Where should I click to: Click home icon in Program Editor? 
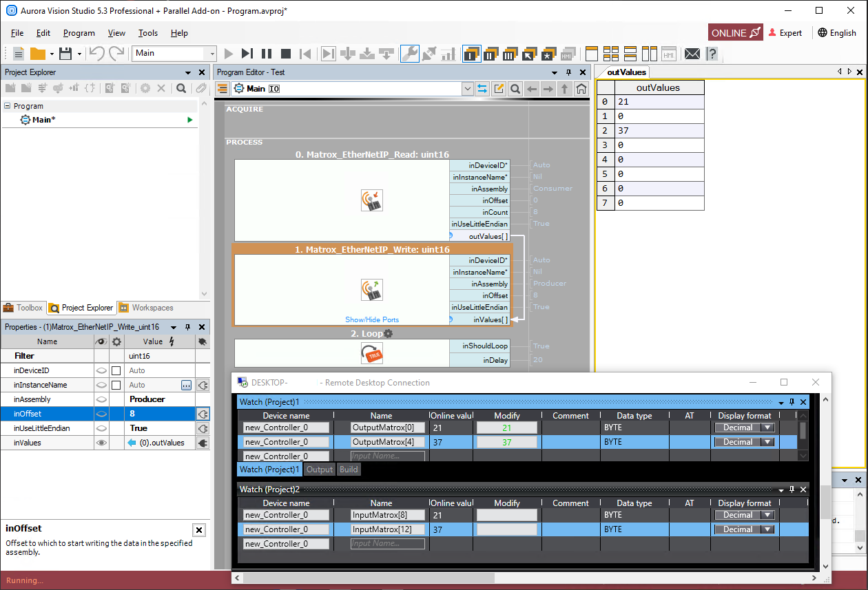581,89
